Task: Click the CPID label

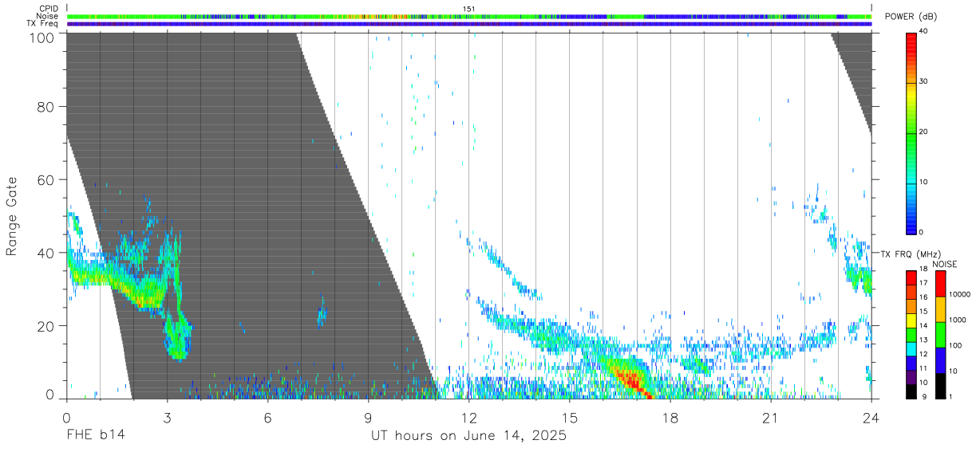Action: coord(48,9)
